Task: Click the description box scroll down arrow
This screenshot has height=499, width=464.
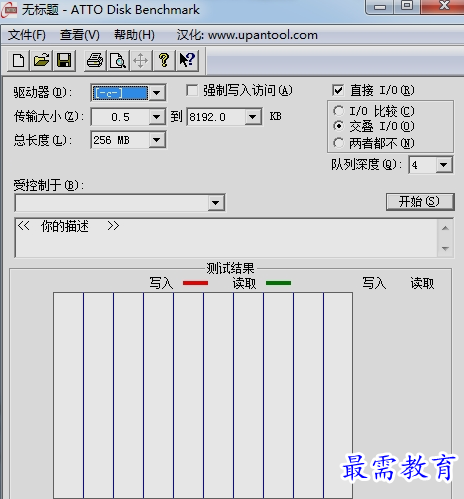Action: click(445, 248)
